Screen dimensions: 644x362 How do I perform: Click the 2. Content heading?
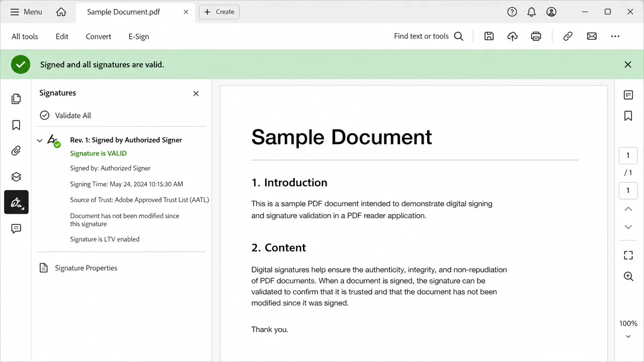(279, 247)
